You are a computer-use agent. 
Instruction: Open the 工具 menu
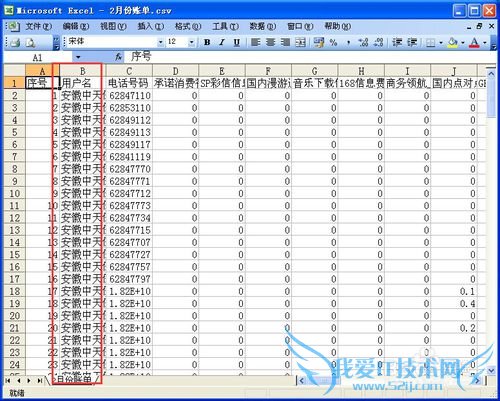point(225,26)
